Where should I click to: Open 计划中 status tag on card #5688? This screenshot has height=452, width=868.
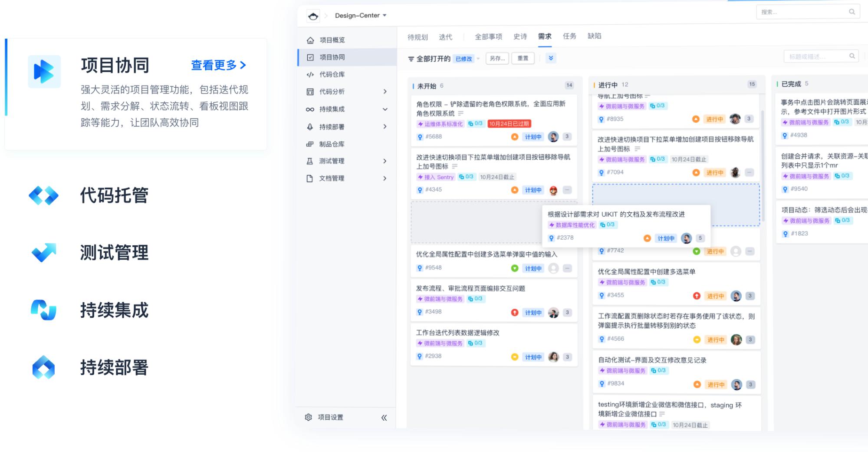(533, 137)
